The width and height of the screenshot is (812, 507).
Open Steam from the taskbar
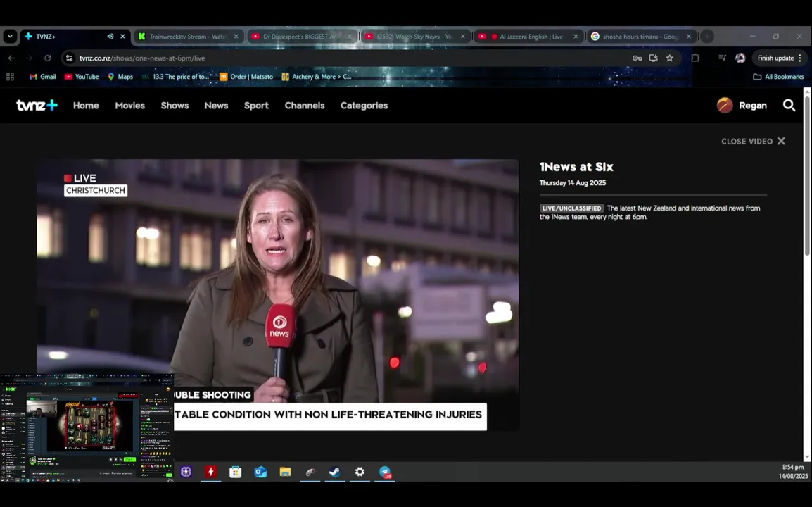[334, 472]
